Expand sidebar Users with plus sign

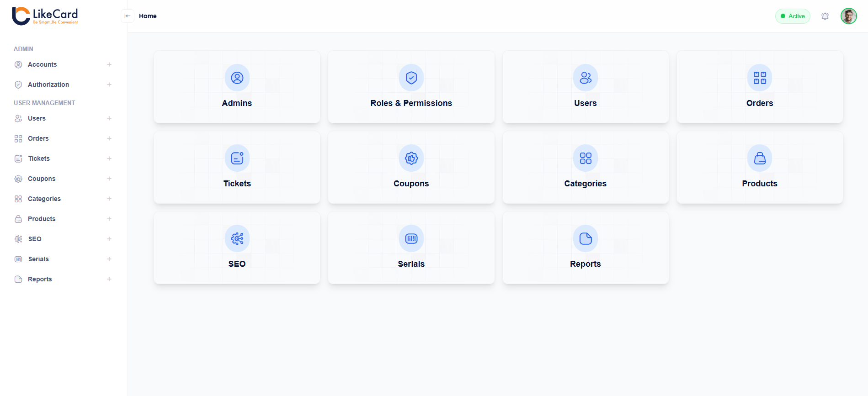(x=109, y=118)
